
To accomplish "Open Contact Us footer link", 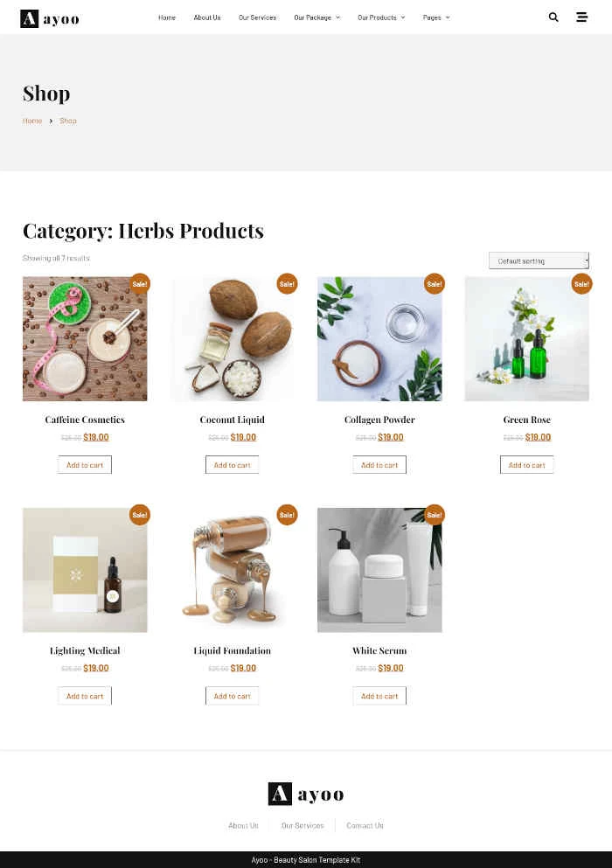I will point(365,825).
